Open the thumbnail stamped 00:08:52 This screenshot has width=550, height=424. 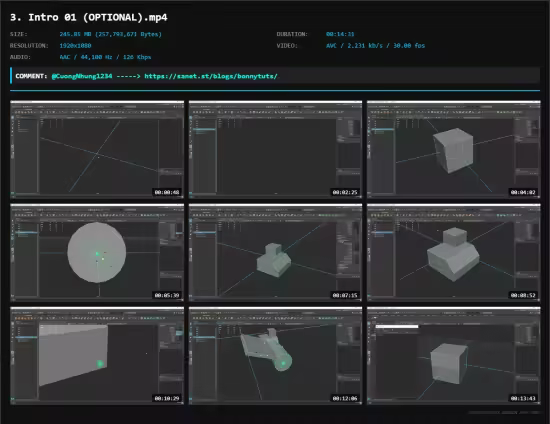tap(454, 253)
